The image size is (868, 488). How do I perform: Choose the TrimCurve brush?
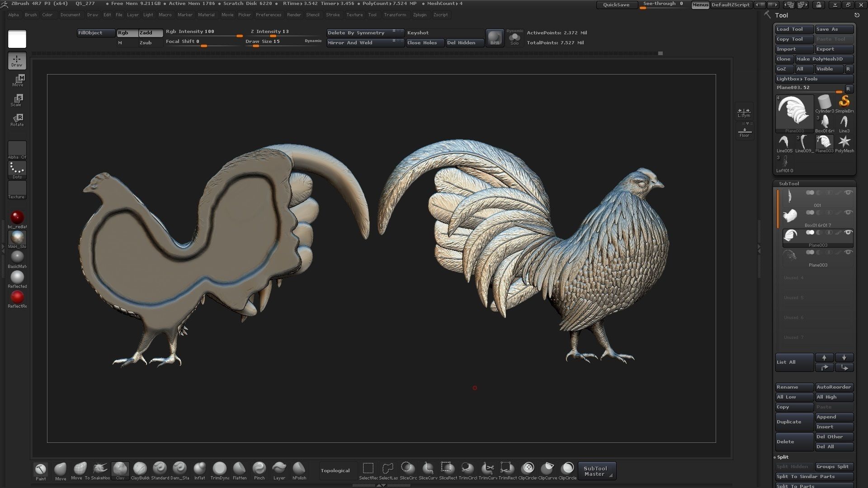point(487,471)
